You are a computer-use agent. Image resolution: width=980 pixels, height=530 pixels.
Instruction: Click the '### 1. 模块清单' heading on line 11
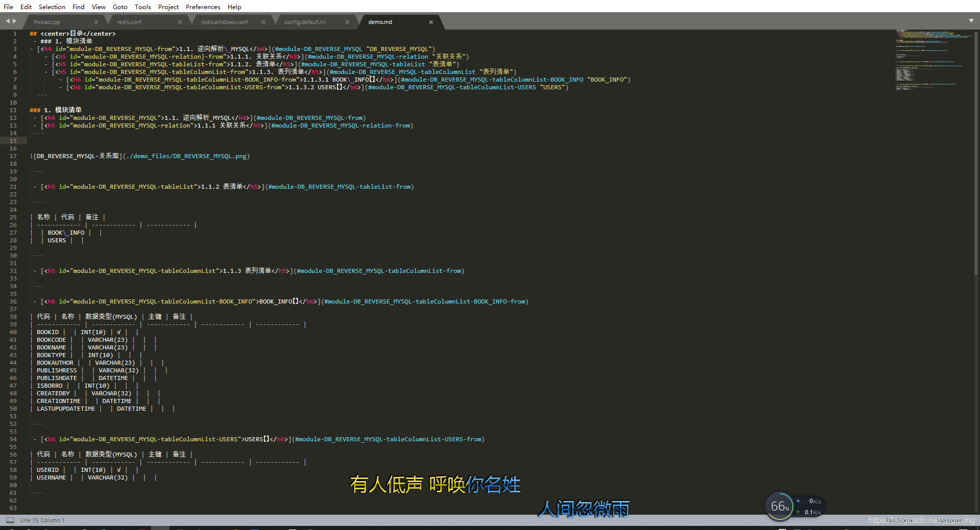pos(56,110)
